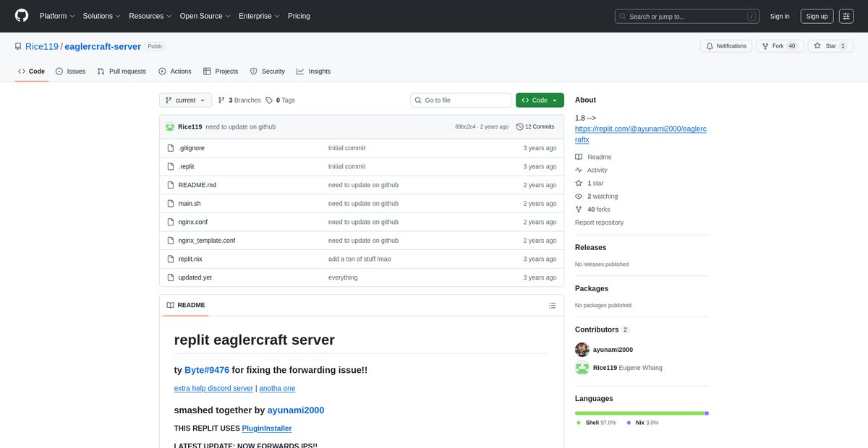Click the file icon for .gitignore
This screenshot has width=868, height=448.
tap(170, 148)
